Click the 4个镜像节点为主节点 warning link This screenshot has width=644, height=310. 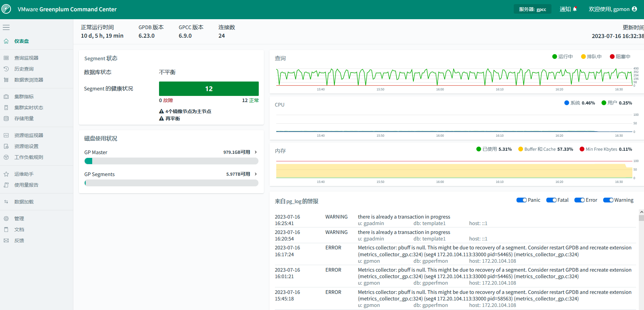pyautogui.click(x=188, y=111)
